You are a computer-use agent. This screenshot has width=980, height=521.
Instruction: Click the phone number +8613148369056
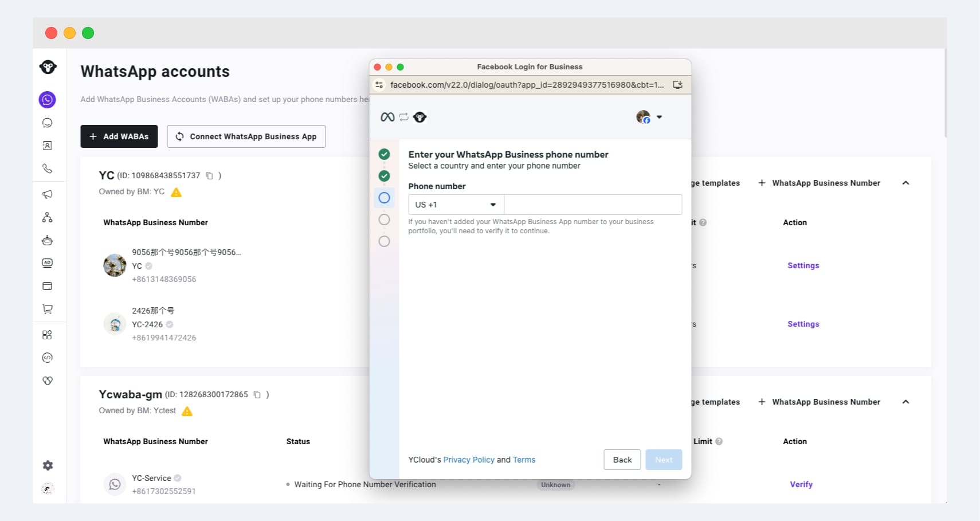(x=164, y=279)
